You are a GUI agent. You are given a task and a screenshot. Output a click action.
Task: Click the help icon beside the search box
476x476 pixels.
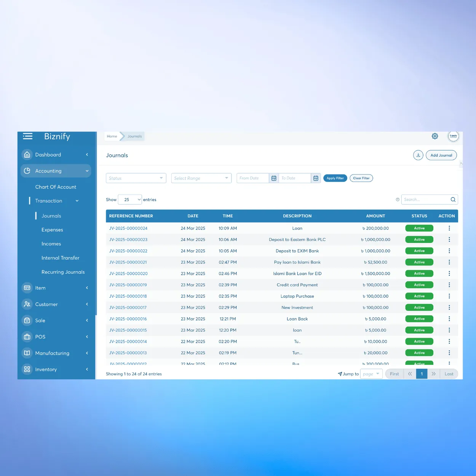(398, 200)
